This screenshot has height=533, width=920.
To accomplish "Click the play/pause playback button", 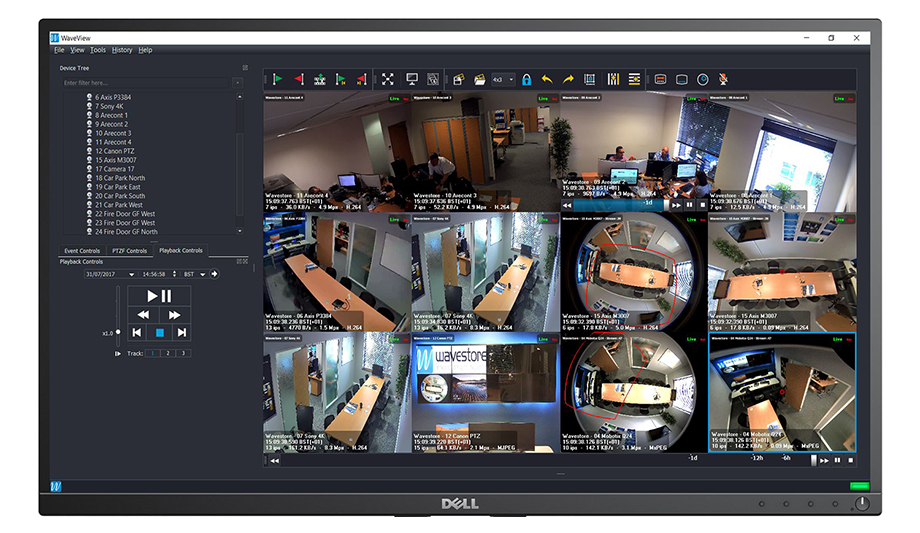I will [159, 296].
